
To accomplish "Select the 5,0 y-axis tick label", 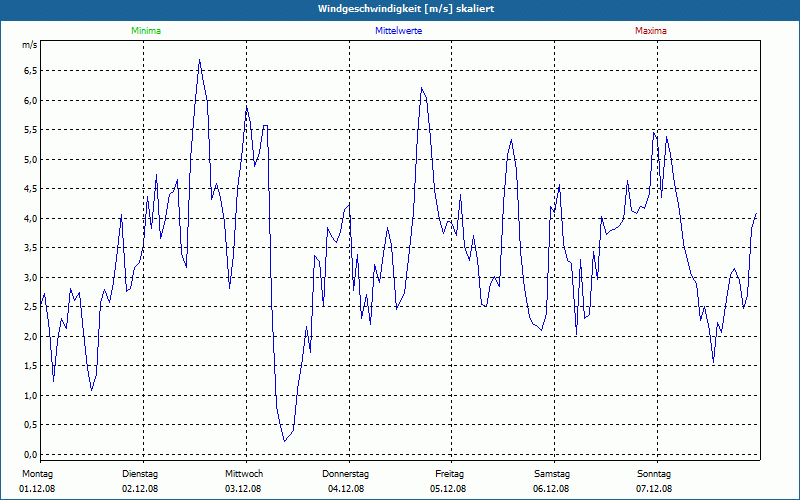I will (30, 159).
